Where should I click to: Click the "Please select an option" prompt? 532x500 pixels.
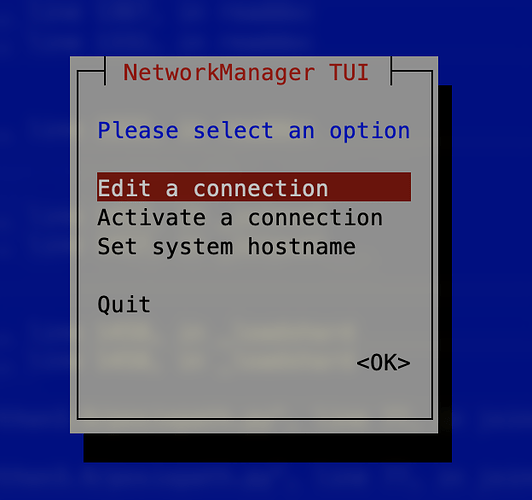254,131
